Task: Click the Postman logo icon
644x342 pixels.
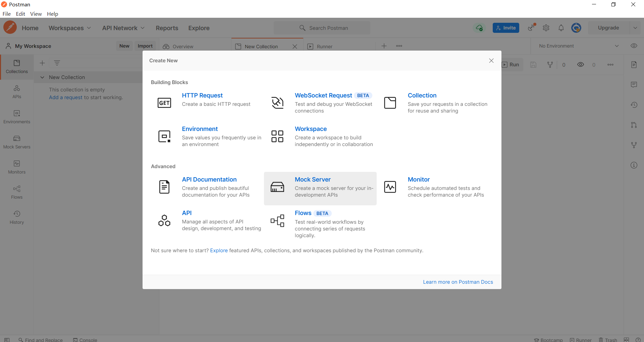Action: click(10, 27)
